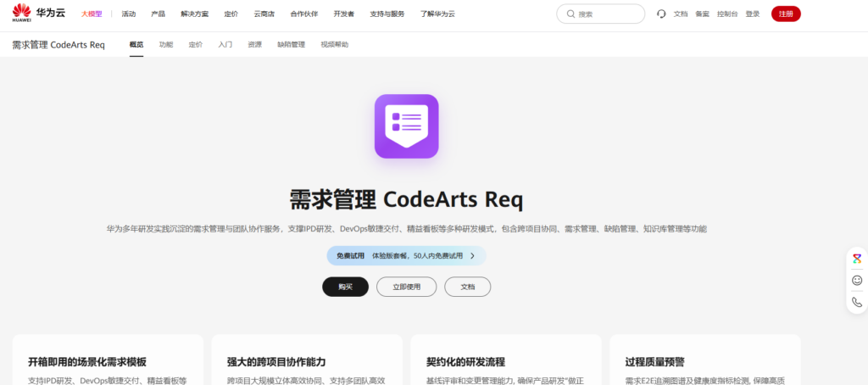Click the 需求管理 CodeArts Req subnav title
This screenshot has height=385, width=868.
click(x=58, y=44)
